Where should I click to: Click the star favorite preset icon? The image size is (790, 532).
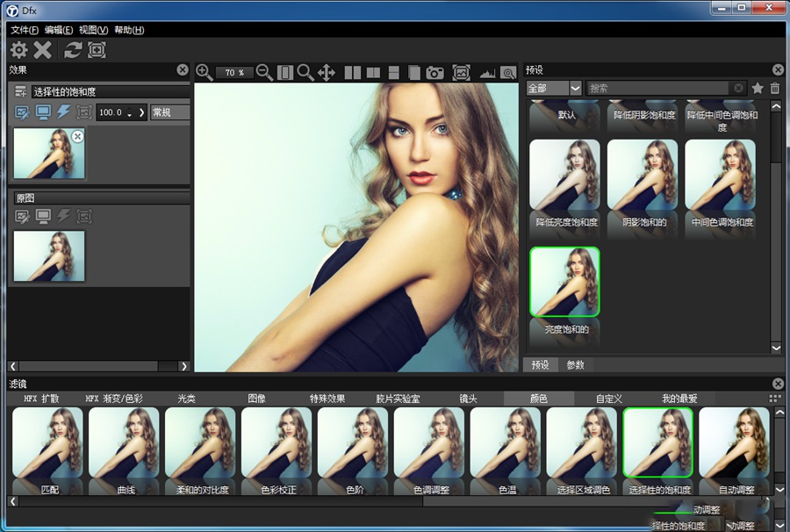click(x=758, y=88)
